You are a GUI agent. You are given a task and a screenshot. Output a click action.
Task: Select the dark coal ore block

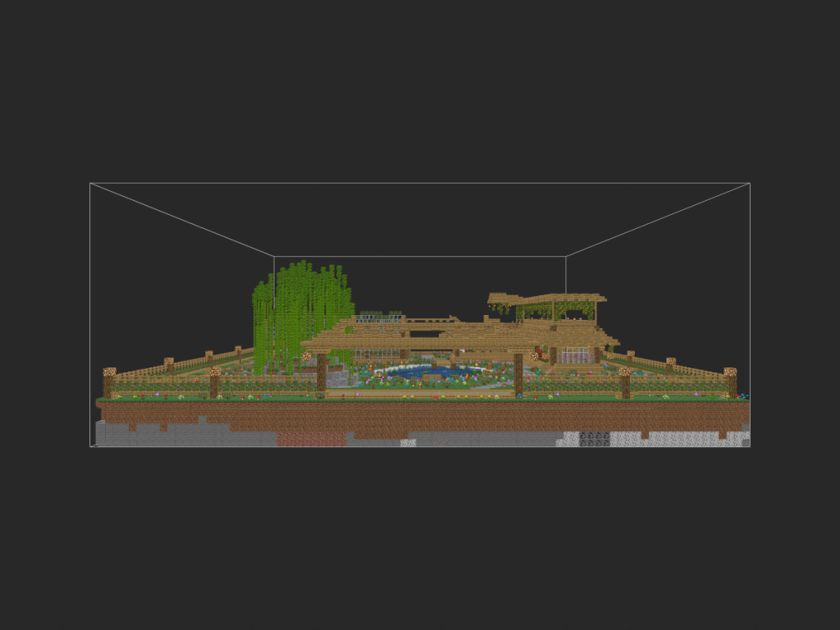point(594,439)
